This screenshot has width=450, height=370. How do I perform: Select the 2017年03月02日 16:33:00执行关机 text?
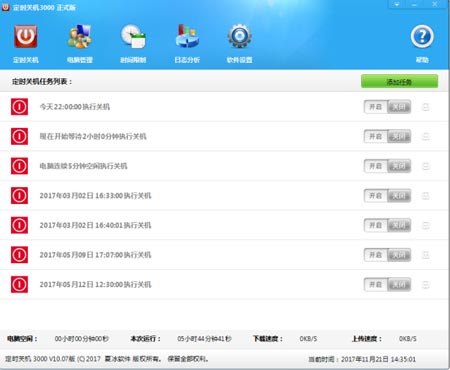point(95,196)
